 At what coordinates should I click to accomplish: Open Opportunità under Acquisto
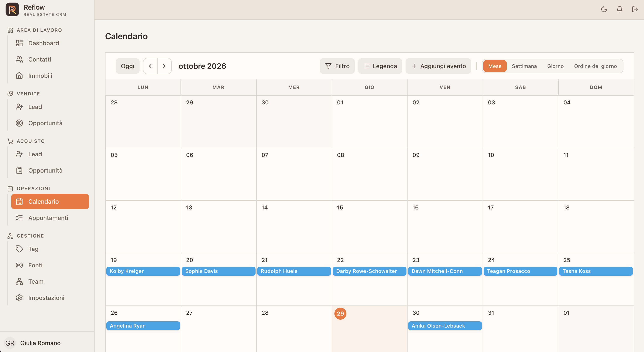[x=50, y=170]
